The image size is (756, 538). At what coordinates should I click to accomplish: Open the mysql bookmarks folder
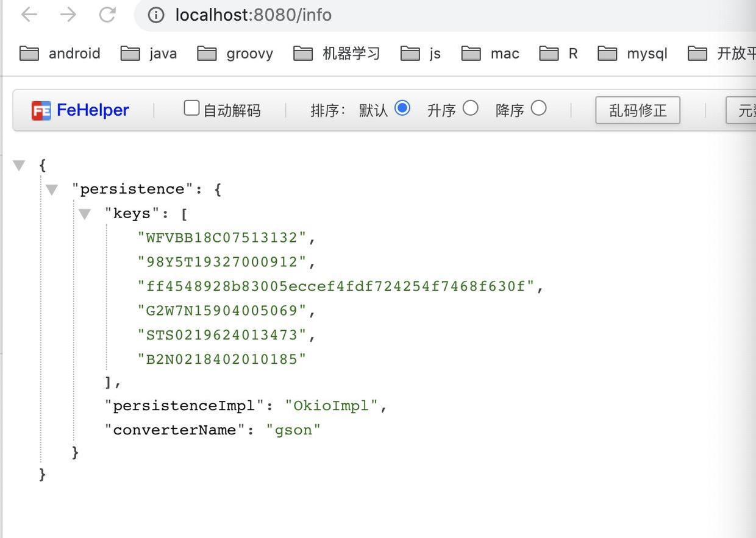point(633,54)
